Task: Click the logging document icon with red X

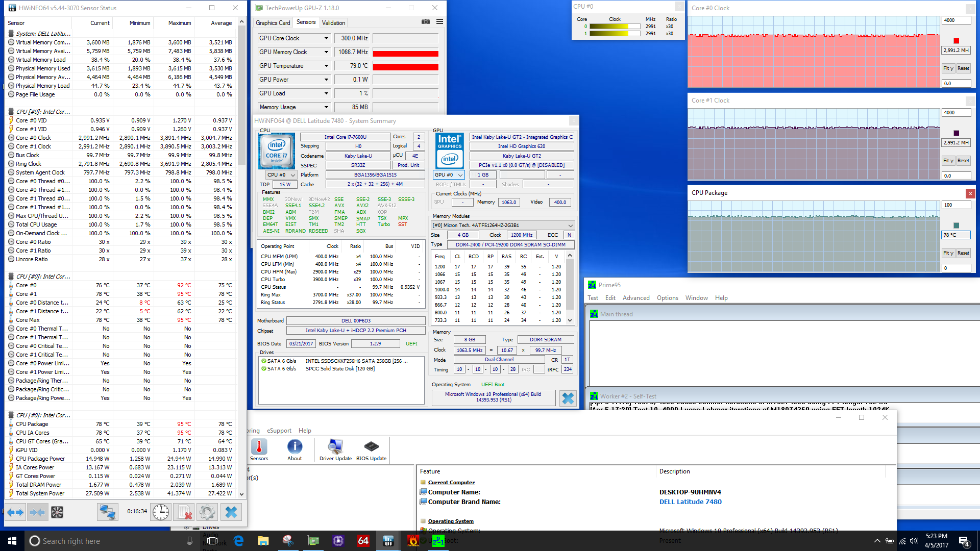Action: [x=184, y=512]
